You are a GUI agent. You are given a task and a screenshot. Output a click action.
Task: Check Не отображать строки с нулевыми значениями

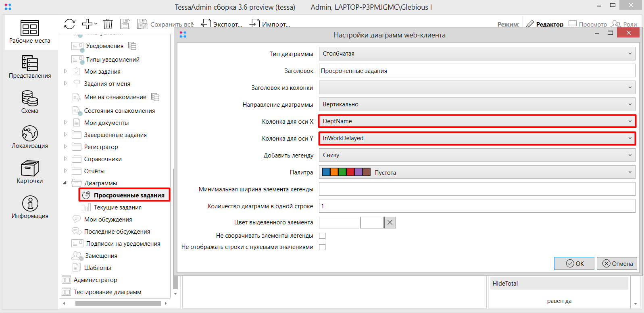(x=322, y=247)
